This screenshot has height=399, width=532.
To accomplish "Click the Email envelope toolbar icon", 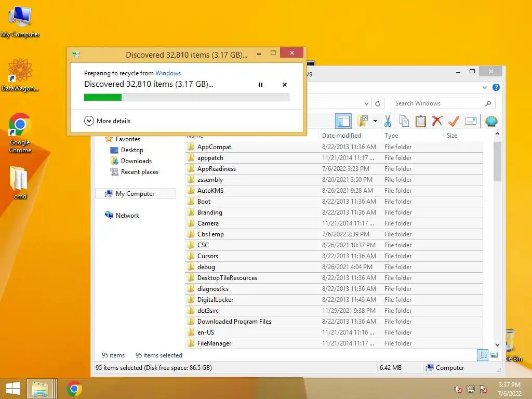I will [x=471, y=121].
